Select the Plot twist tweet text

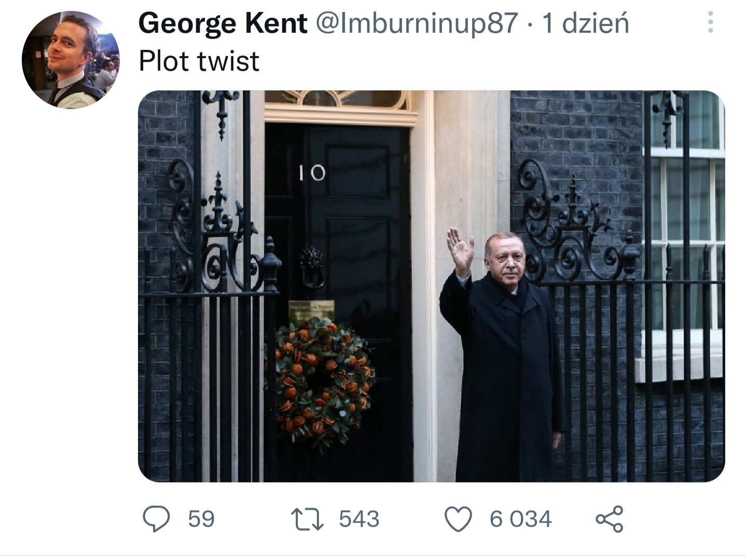coord(199,61)
